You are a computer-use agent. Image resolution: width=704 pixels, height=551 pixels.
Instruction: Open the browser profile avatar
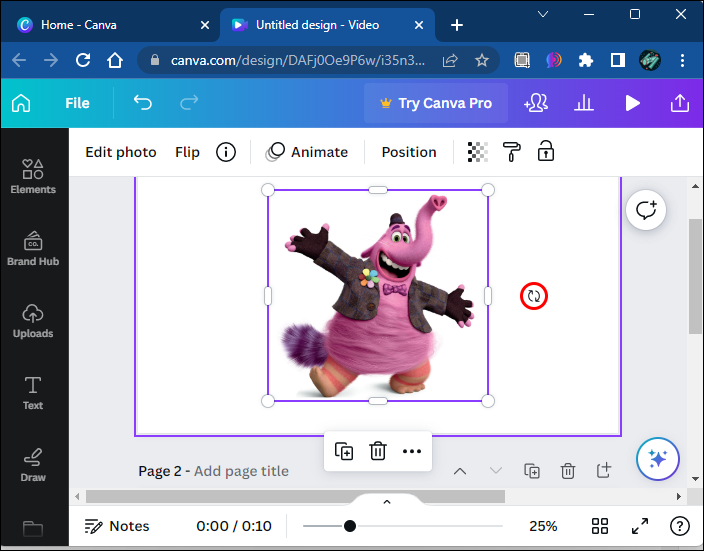point(650,60)
